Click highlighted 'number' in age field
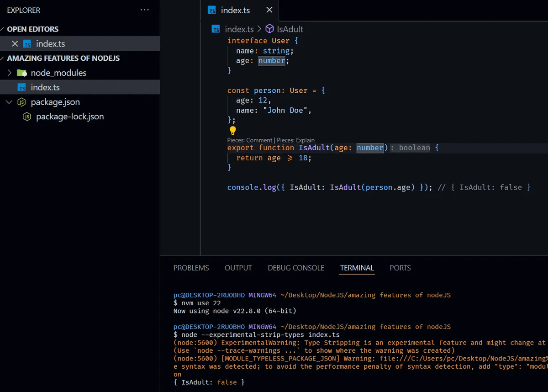Viewport: 548px width, 392px height. (x=272, y=61)
